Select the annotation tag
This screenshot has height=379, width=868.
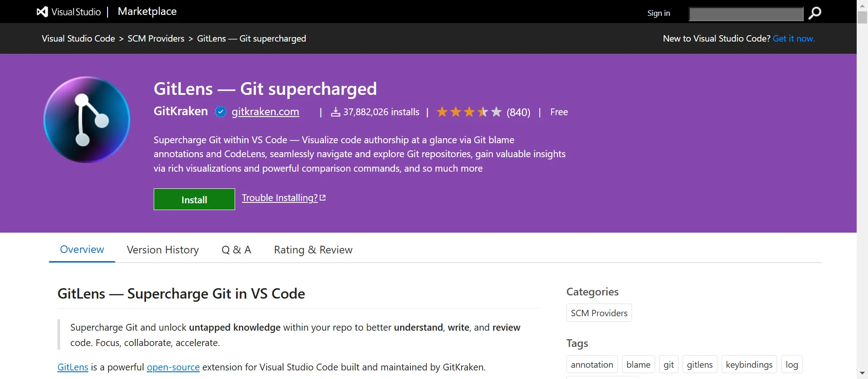click(x=592, y=364)
